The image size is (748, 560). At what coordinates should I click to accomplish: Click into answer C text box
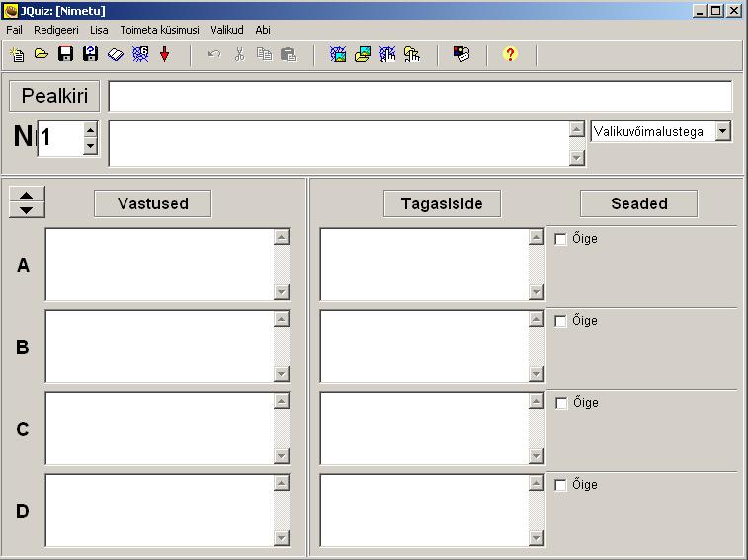tap(160, 429)
